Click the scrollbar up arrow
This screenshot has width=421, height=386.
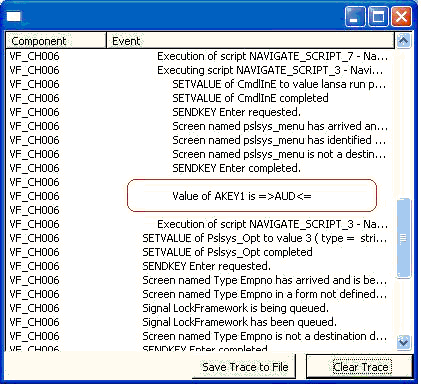tap(404, 41)
